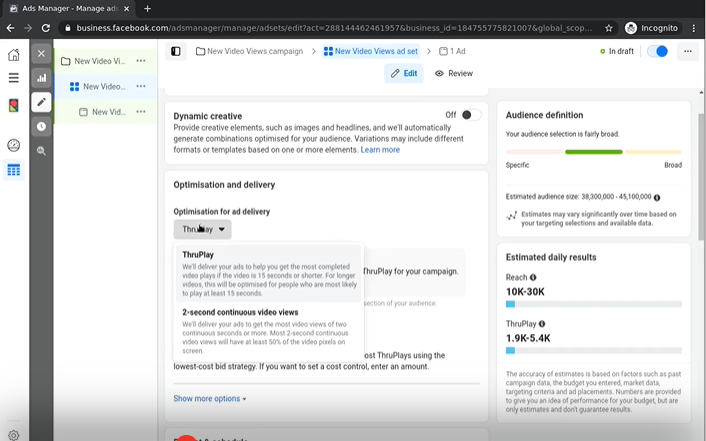706x441 pixels.
Task: Open the ThruPlay optimisation dropdown
Action: [203, 229]
